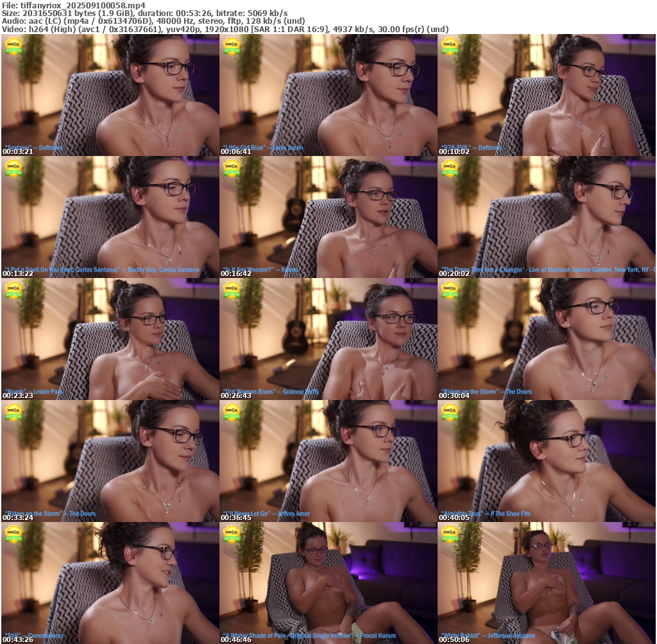
Task: Select the frame captured at 00:16:42
Action: click(x=328, y=217)
